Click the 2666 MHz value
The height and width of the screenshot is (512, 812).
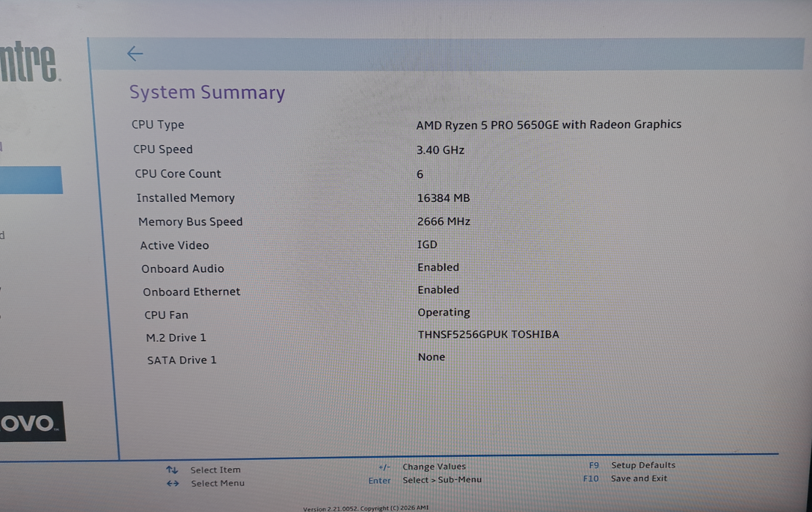point(444,222)
